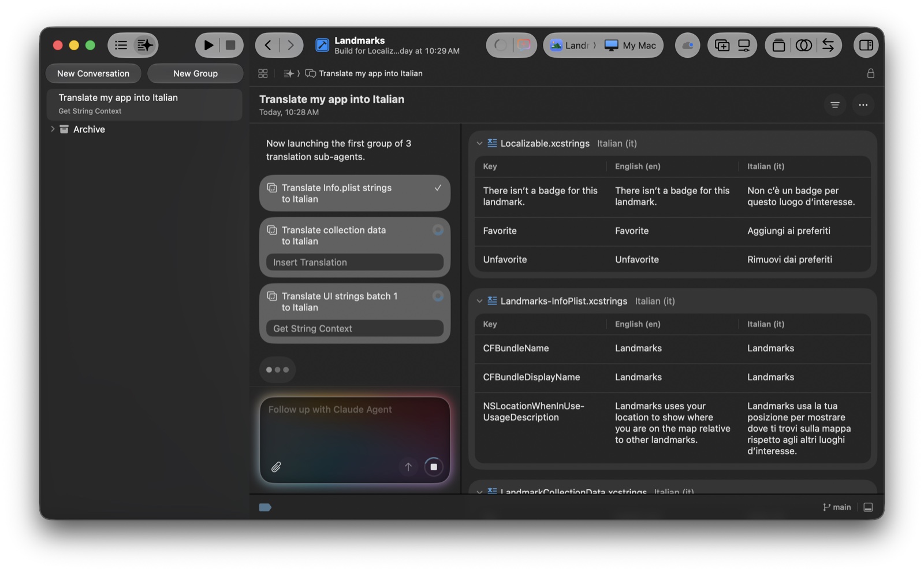Click the blue tag icon in status bar
This screenshot has width=924, height=572.
click(265, 507)
